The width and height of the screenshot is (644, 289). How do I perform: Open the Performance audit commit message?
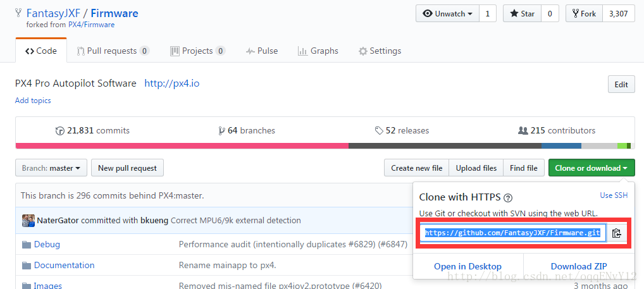coord(294,244)
